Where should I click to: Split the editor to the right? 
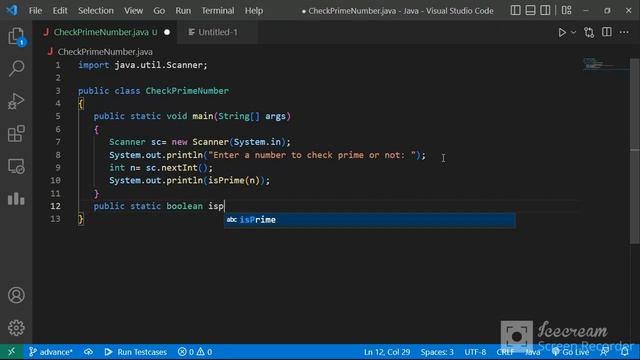tap(607, 32)
